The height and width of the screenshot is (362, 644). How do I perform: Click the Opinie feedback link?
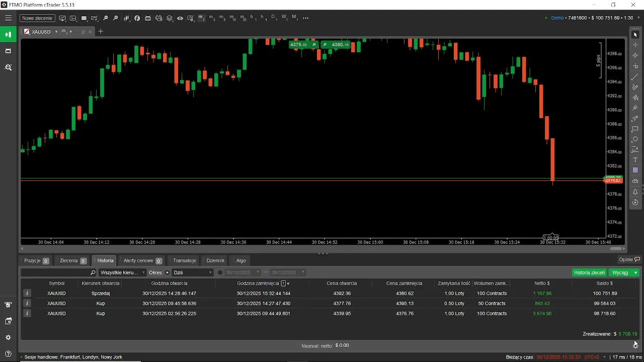(629, 260)
